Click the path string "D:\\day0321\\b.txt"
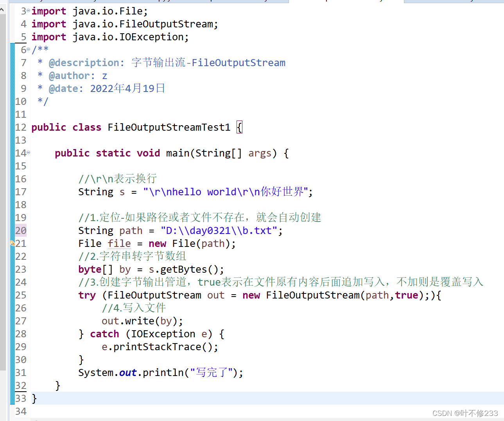Image resolution: width=504 pixels, height=421 pixels. pos(219,230)
